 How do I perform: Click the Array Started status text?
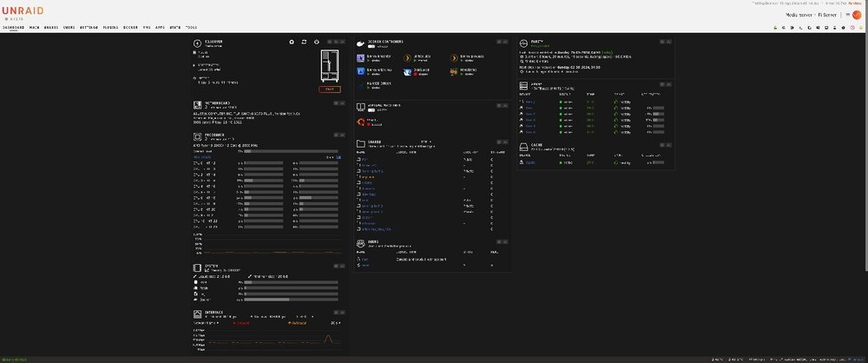pyautogui.click(x=13, y=360)
